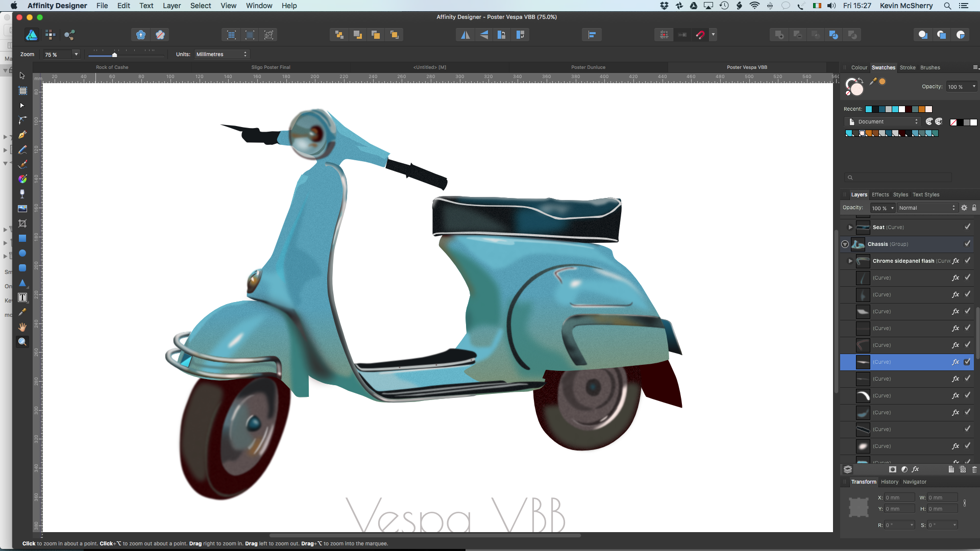Switch to the Pixel persona icon
The height and width of the screenshot is (551, 980).
tap(50, 35)
